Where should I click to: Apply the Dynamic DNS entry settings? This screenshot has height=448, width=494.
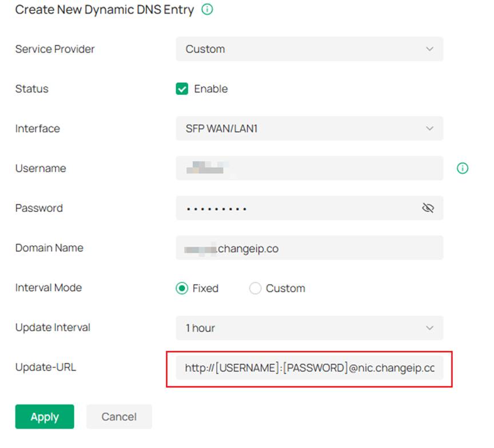coord(44,417)
